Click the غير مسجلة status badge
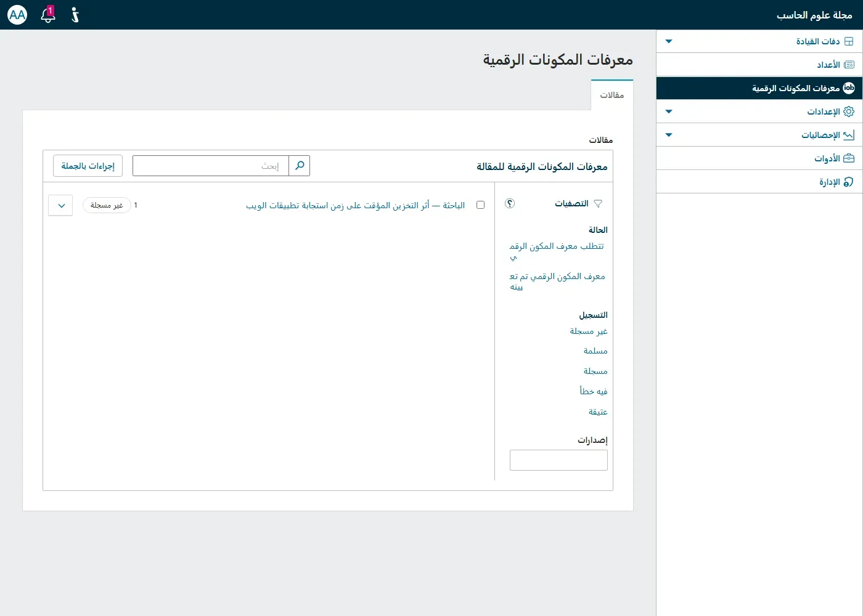 click(107, 205)
